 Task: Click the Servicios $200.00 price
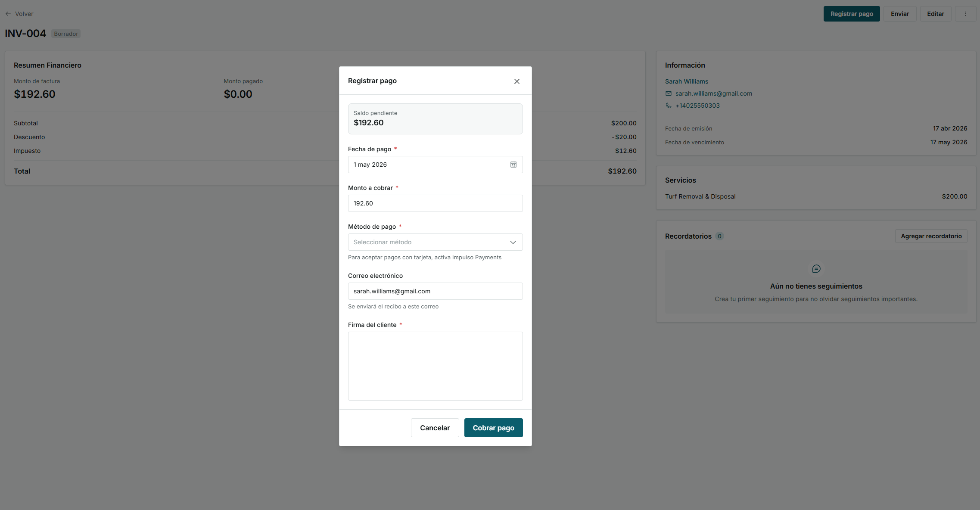point(954,196)
